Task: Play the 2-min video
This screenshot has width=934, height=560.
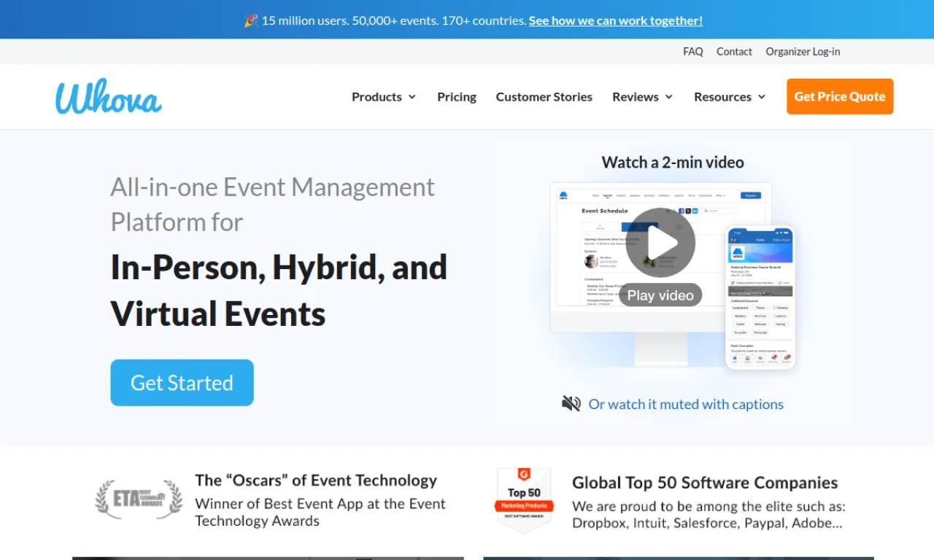Action: [660, 243]
